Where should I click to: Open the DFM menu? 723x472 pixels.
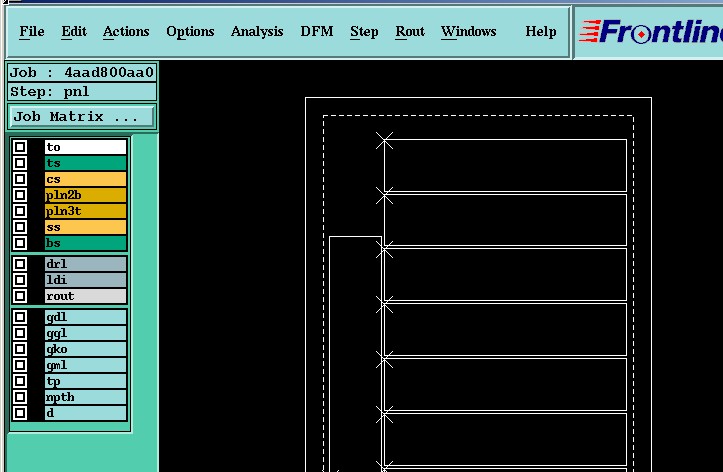(317, 31)
